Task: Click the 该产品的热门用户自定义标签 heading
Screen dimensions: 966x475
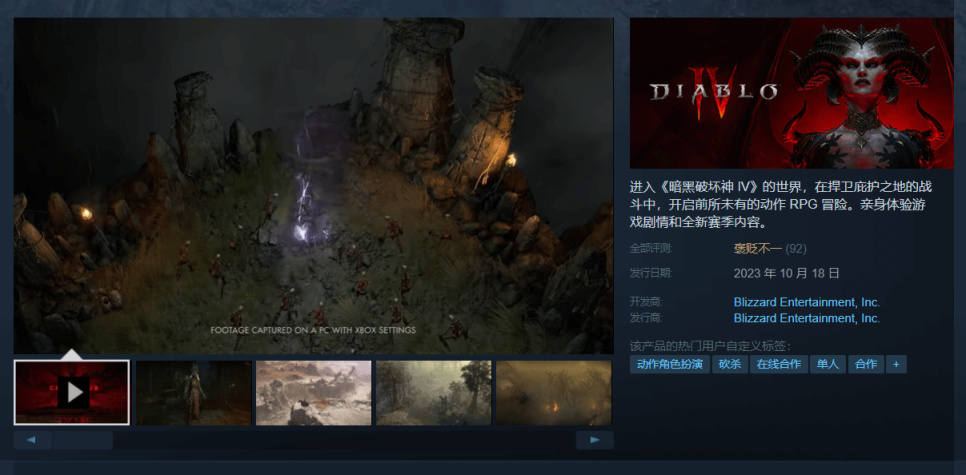Action: [x=710, y=346]
